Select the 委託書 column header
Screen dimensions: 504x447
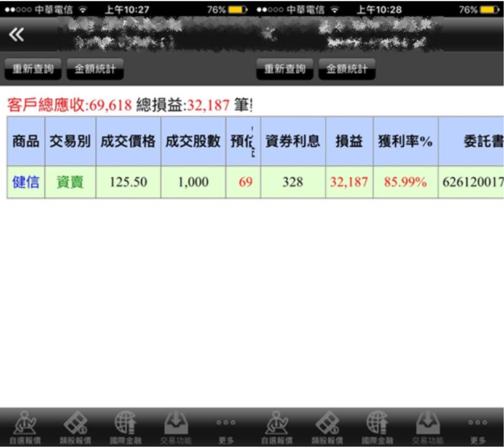tap(471, 141)
